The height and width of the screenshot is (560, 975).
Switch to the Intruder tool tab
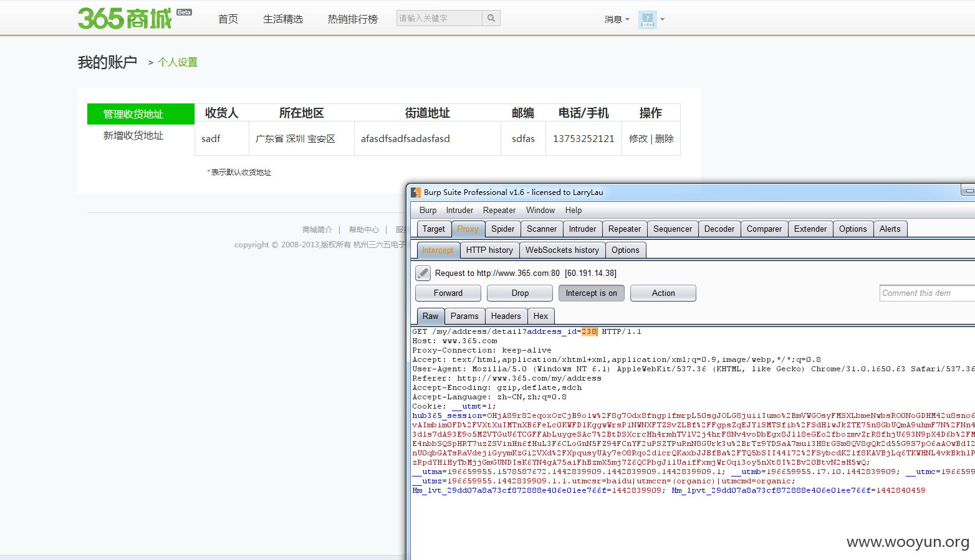pos(582,229)
